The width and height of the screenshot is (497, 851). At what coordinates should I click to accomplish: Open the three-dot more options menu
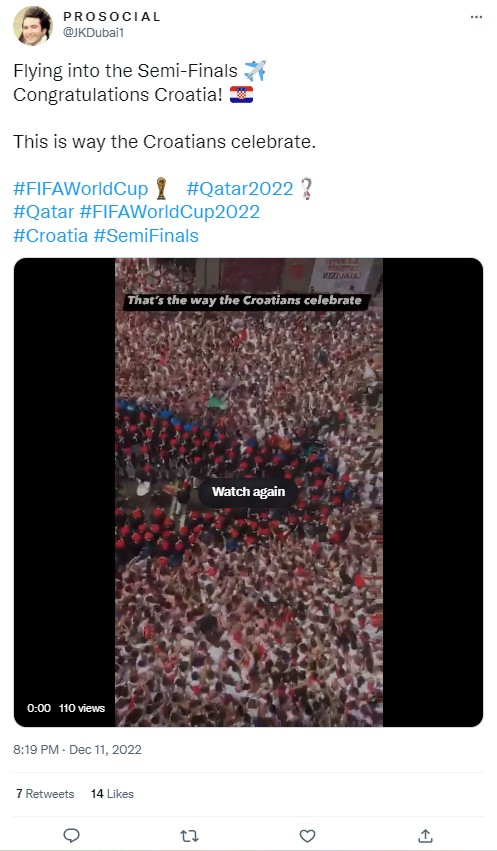pyautogui.click(x=476, y=17)
